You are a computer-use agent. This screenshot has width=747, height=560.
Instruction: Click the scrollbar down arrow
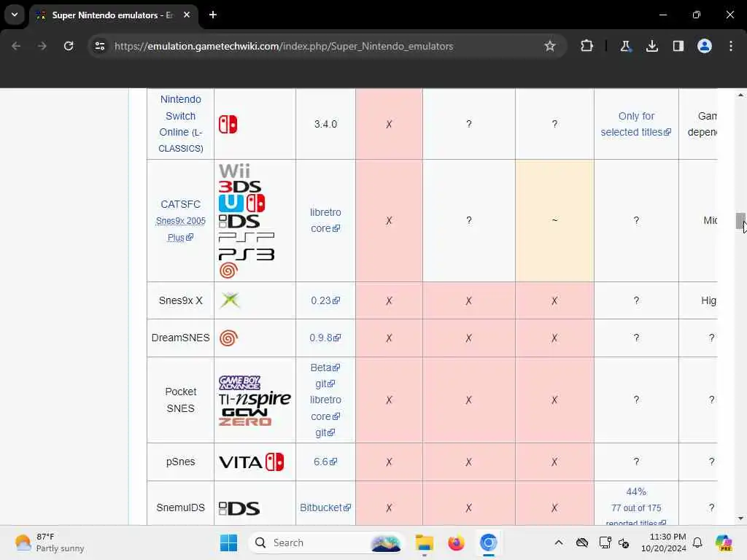click(x=740, y=518)
